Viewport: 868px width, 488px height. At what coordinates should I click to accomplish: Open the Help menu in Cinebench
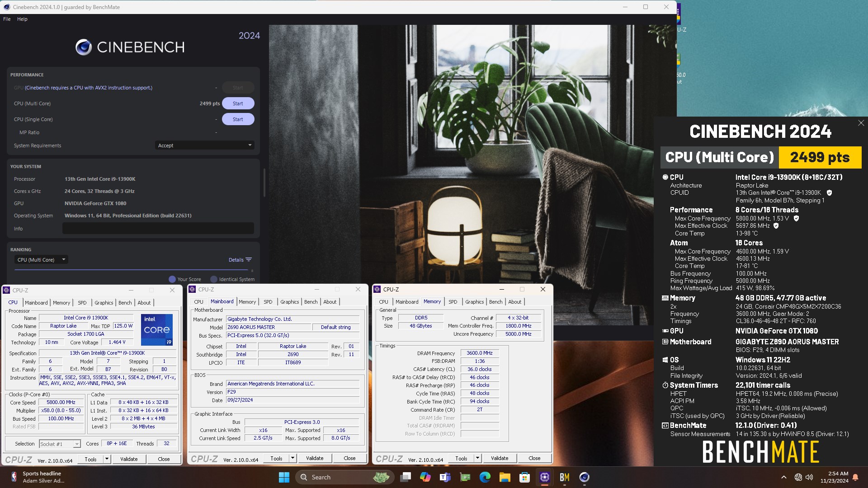tap(22, 19)
